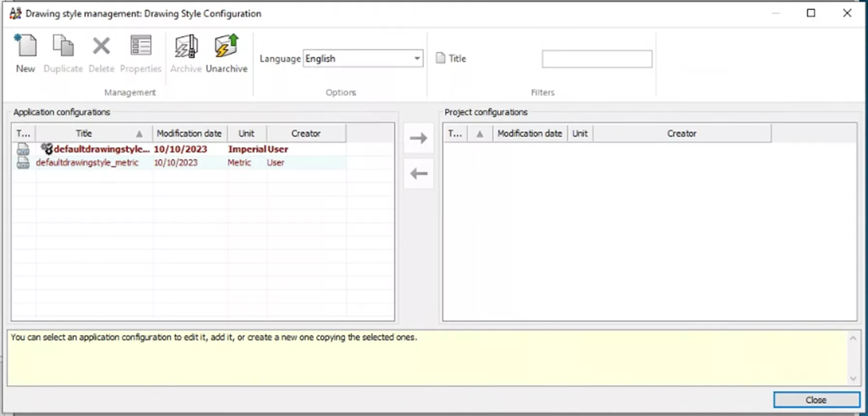The width and height of the screenshot is (868, 416).
Task: Sort application configurations by Unit column
Action: (246, 134)
